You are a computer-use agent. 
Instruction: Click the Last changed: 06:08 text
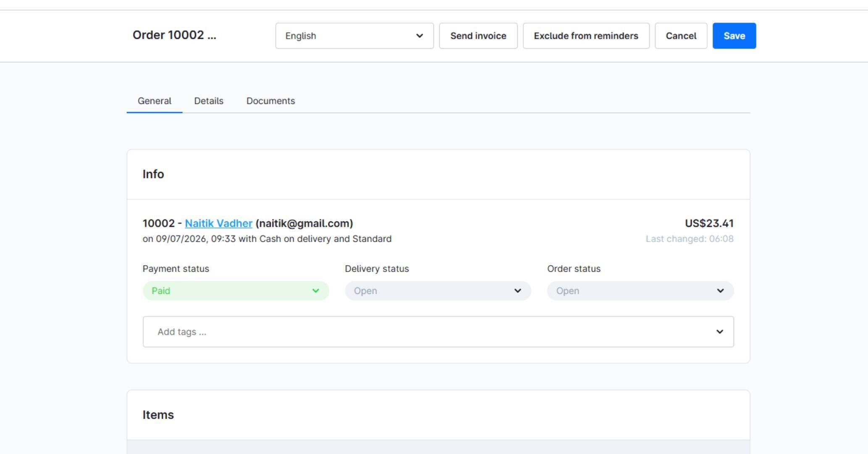[690, 239]
